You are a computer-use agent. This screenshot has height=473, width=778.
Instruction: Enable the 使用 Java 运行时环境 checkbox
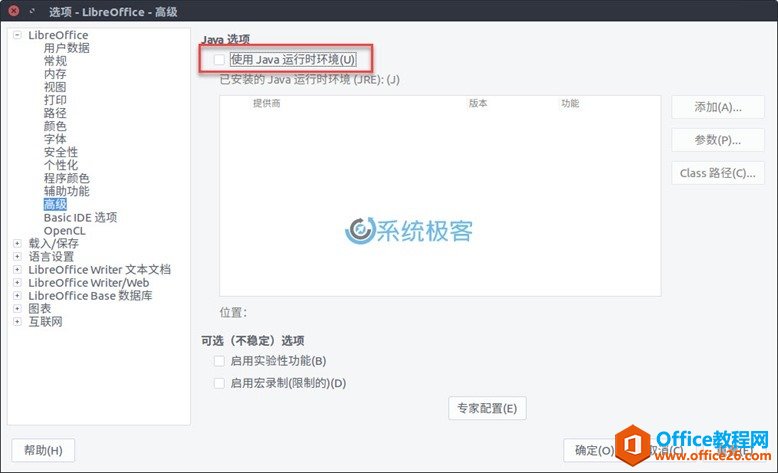click(x=219, y=60)
